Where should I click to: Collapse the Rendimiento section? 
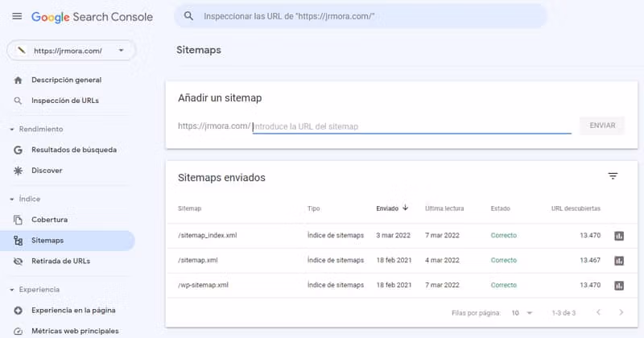click(37, 129)
